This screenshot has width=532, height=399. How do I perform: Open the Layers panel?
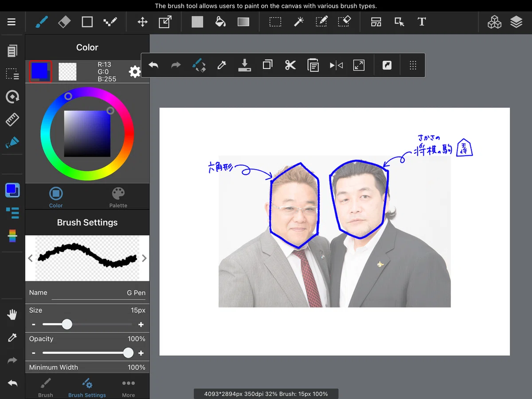(x=516, y=22)
